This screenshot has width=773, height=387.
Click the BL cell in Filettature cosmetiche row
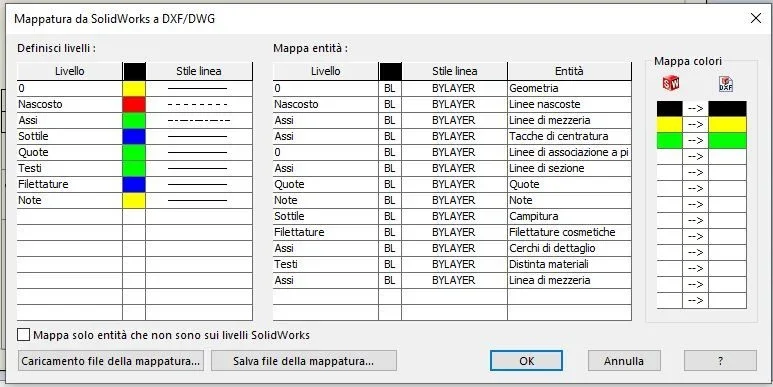[x=390, y=232]
